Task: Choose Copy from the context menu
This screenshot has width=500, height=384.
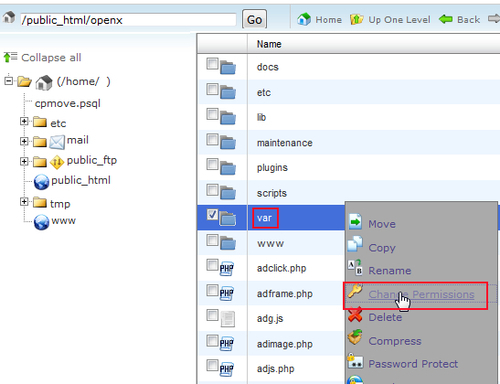Action: pyautogui.click(x=382, y=248)
